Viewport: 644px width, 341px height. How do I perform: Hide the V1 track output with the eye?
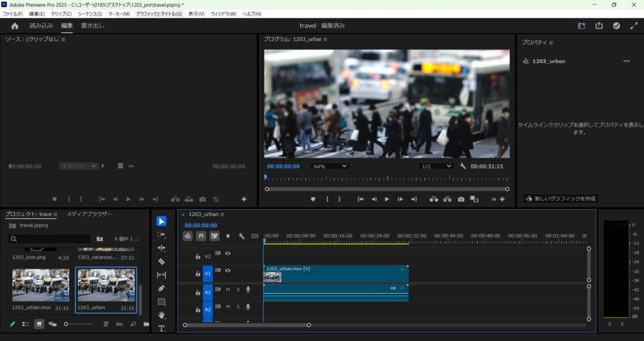tap(228, 271)
